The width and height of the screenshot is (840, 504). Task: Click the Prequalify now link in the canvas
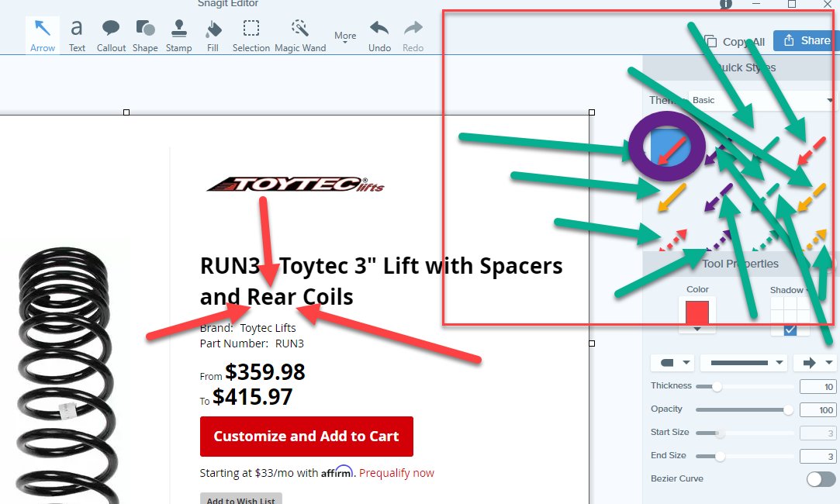click(396, 473)
